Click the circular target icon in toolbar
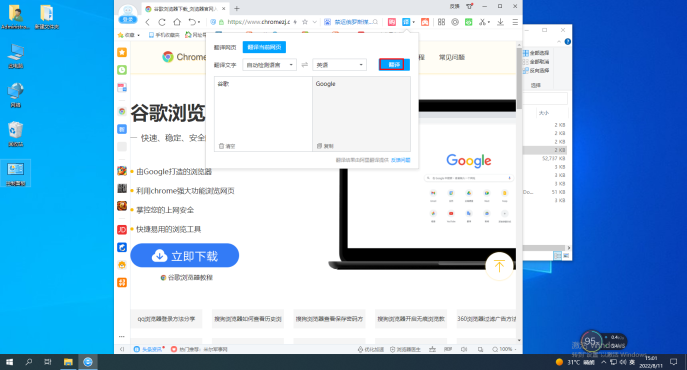The image size is (687, 370). click(455, 22)
